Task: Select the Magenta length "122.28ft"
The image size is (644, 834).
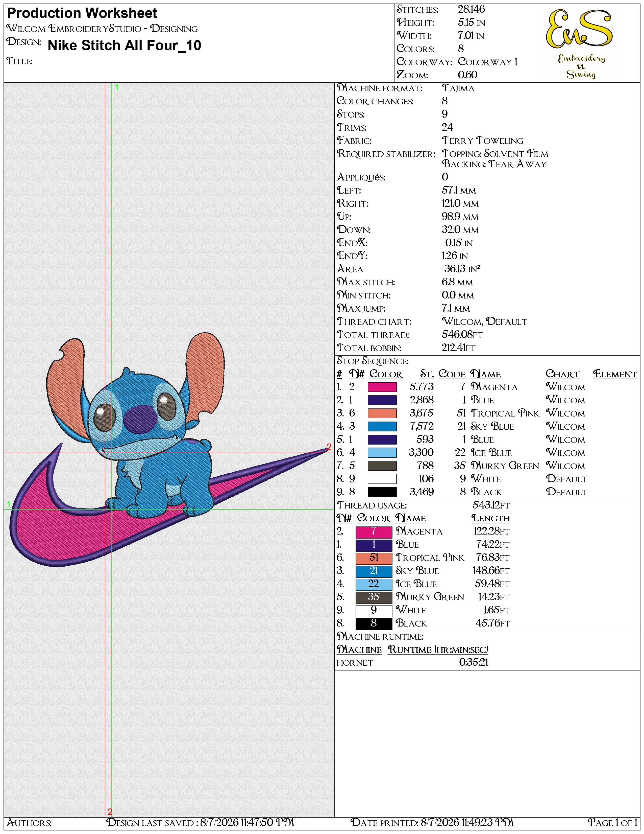Action: coord(492,531)
